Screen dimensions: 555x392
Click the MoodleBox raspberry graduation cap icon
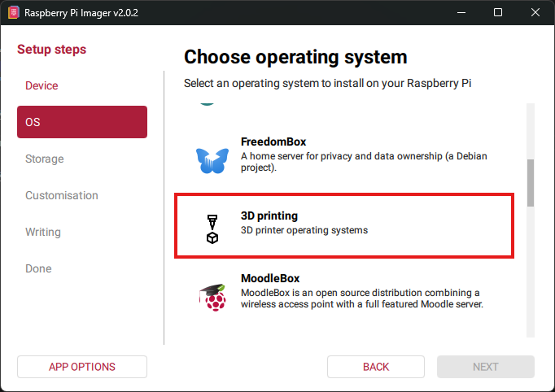point(212,297)
